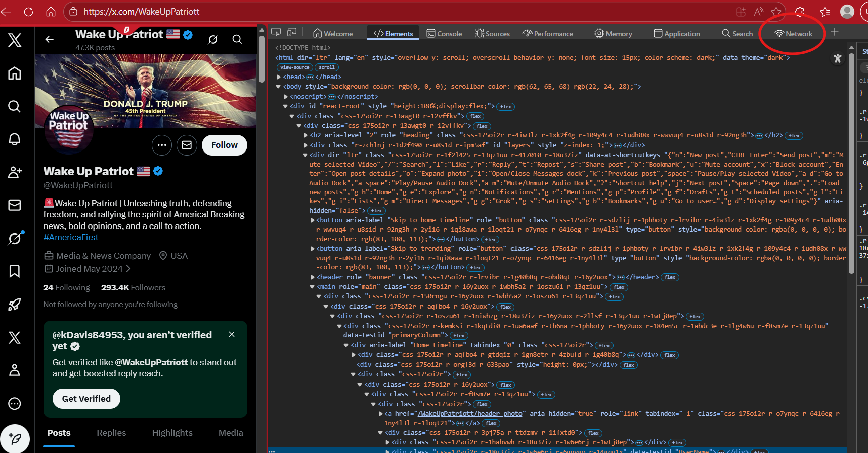Collapse the main role element node
Image resolution: width=868 pixels, height=453 pixels.
[312, 287]
